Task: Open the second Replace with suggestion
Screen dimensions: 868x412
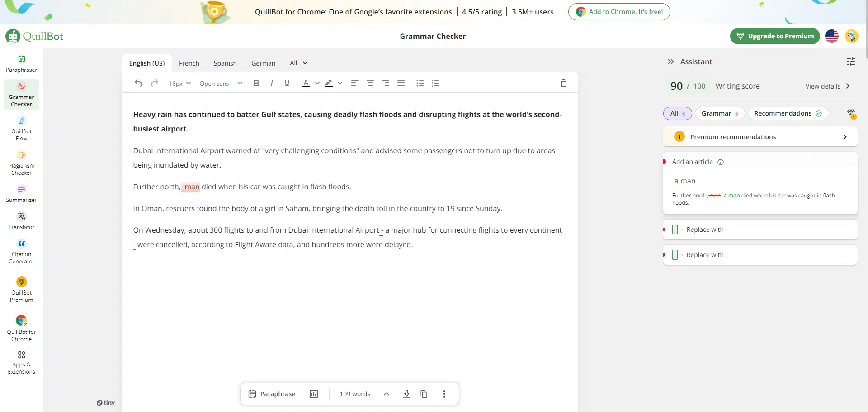Action: click(760, 255)
